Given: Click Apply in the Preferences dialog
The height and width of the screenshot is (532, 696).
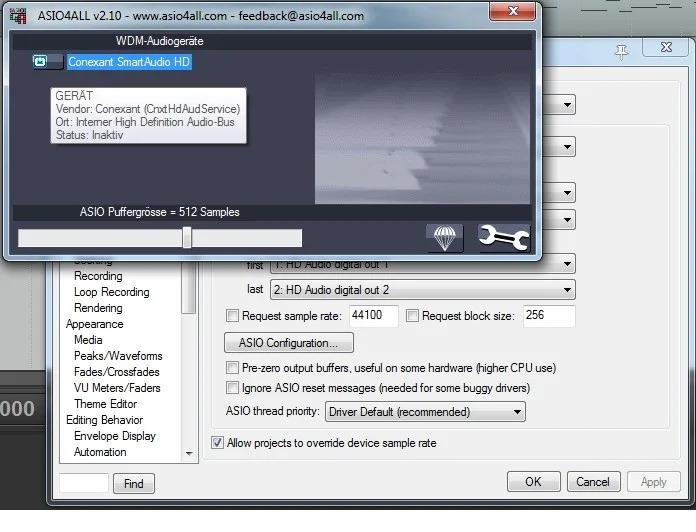Looking at the screenshot, I should click(x=653, y=482).
